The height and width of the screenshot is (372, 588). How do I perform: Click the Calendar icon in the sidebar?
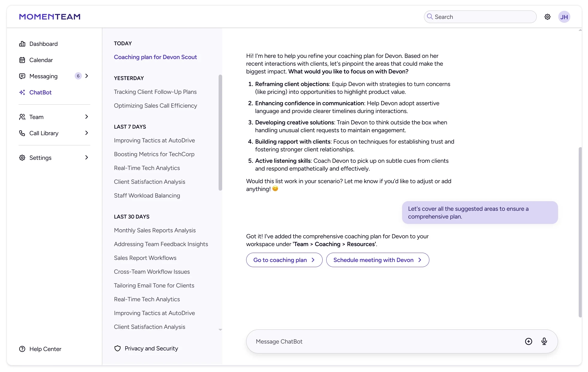pos(22,60)
